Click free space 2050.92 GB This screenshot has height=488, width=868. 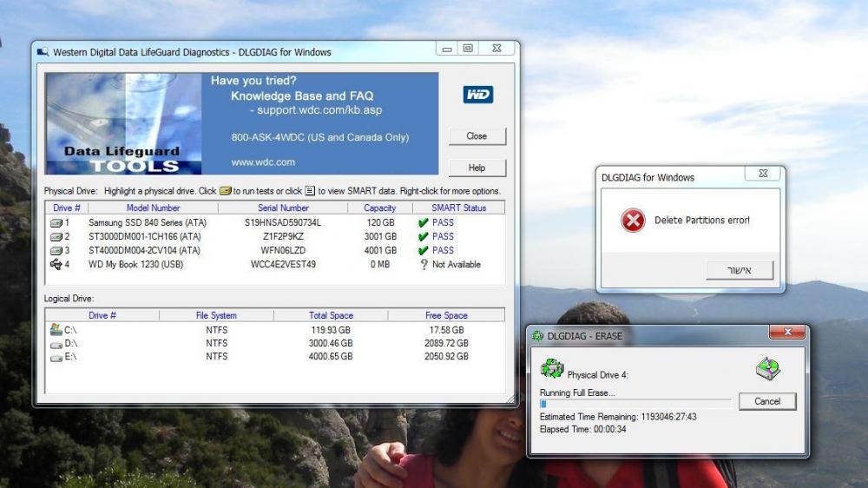pyautogui.click(x=446, y=357)
